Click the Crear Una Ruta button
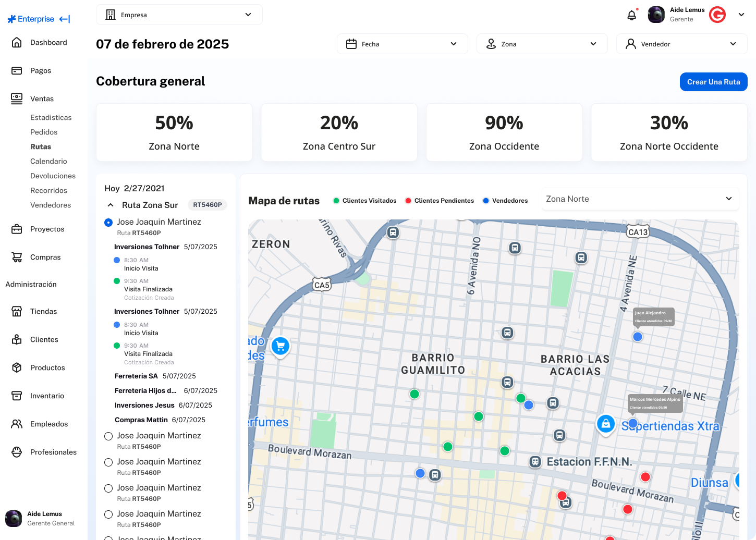Viewport: 756px width, 540px height. (x=713, y=82)
